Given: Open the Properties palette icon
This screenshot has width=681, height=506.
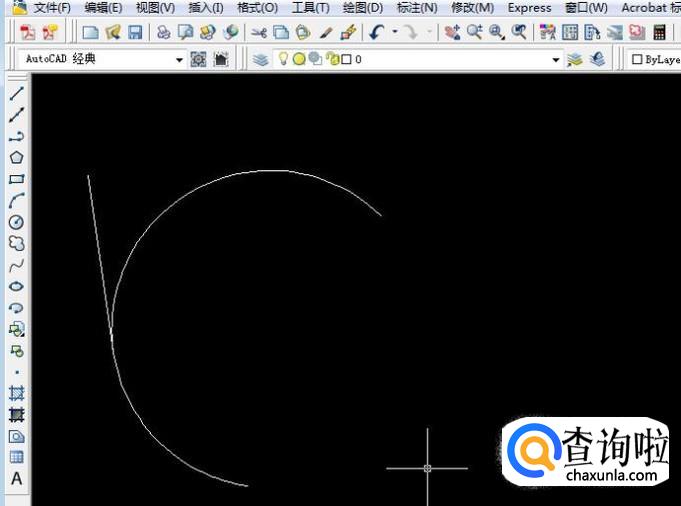Looking at the screenshot, I should pyautogui.click(x=547, y=32).
